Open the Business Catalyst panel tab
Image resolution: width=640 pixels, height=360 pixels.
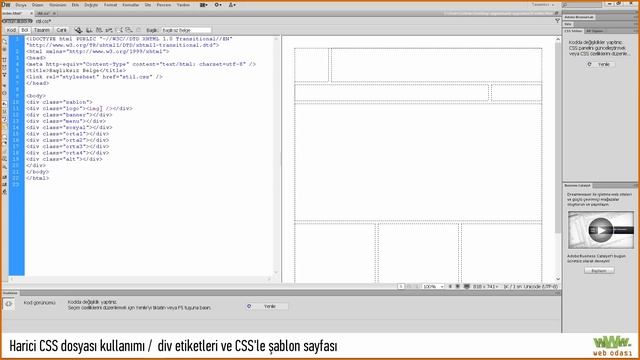(577, 185)
